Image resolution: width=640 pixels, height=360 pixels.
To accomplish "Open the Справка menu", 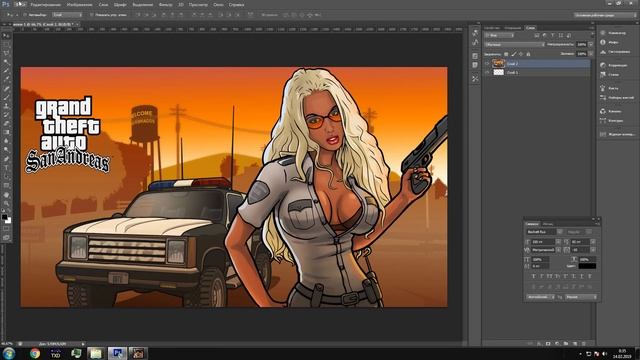I will 236,5.
